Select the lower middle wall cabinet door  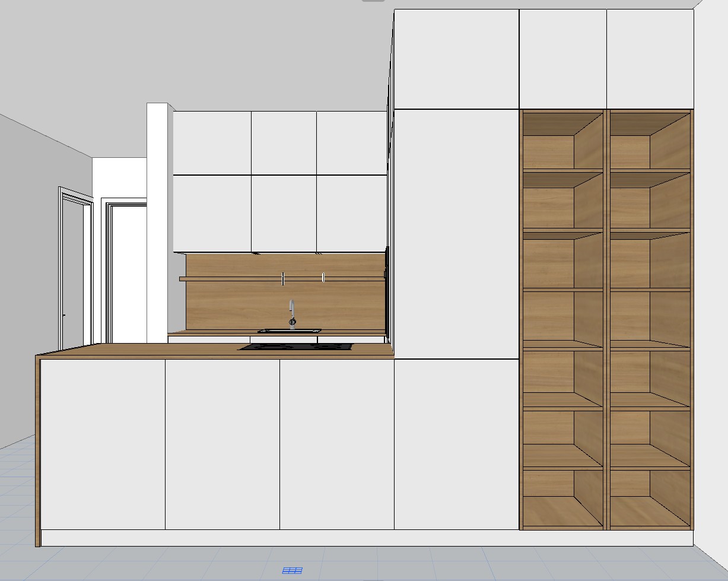click(284, 214)
